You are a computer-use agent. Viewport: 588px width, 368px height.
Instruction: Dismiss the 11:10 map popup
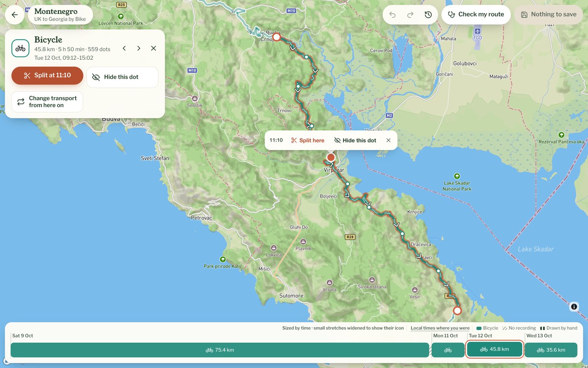click(x=388, y=140)
